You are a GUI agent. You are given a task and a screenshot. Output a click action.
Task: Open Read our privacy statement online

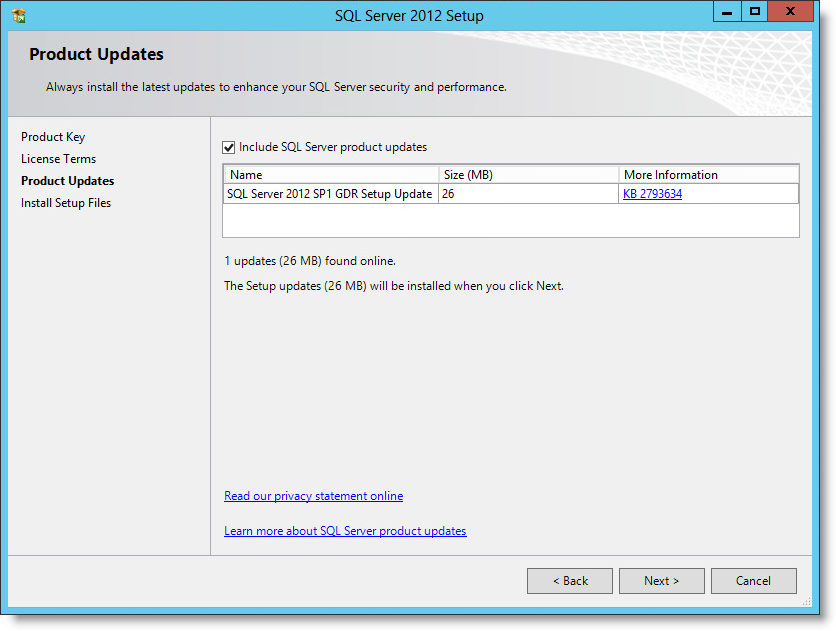[314, 496]
